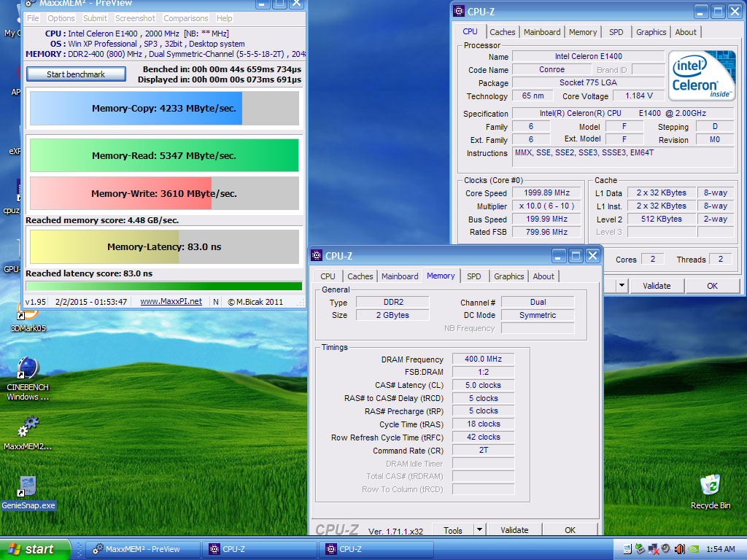This screenshot has height=560, width=747.
Task: Click the DRAM Frequency 400.0 MHz field
Action: pos(483,359)
